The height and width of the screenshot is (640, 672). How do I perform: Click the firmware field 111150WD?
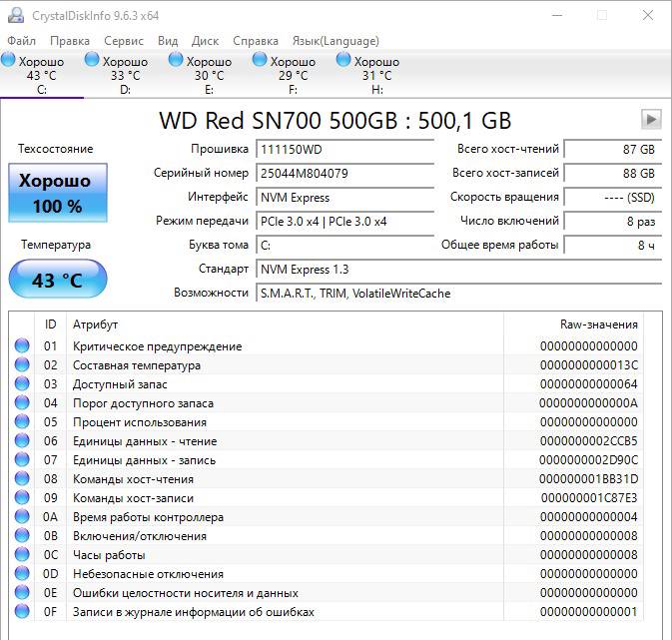pyautogui.click(x=345, y=149)
